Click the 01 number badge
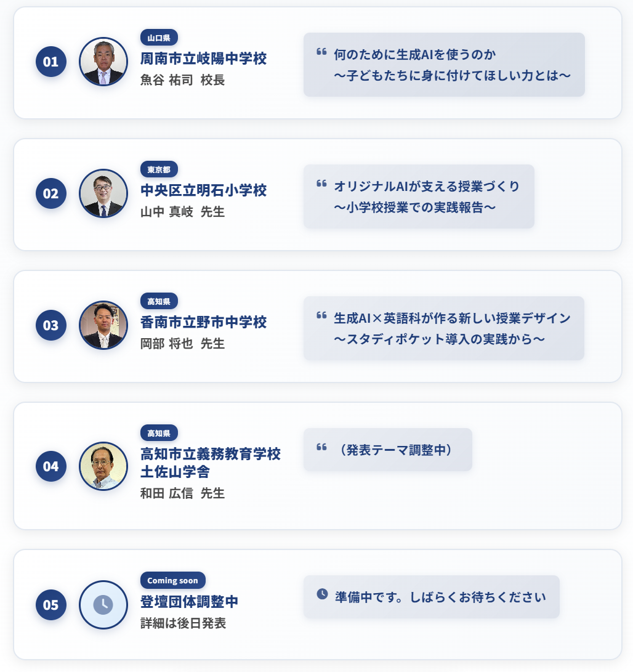The width and height of the screenshot is (633, 672). (x=50, y=62)
